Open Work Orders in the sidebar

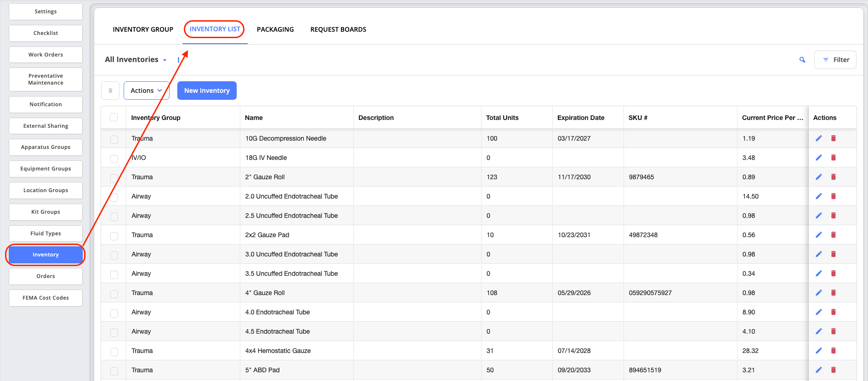[45, 55]
